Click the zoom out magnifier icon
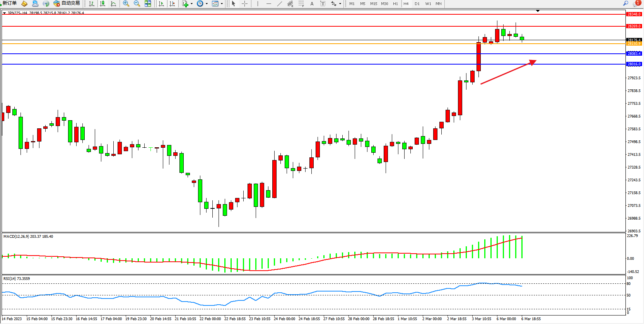Image resolution: width=644 pixels, height=324 pixels. [137, 3]
